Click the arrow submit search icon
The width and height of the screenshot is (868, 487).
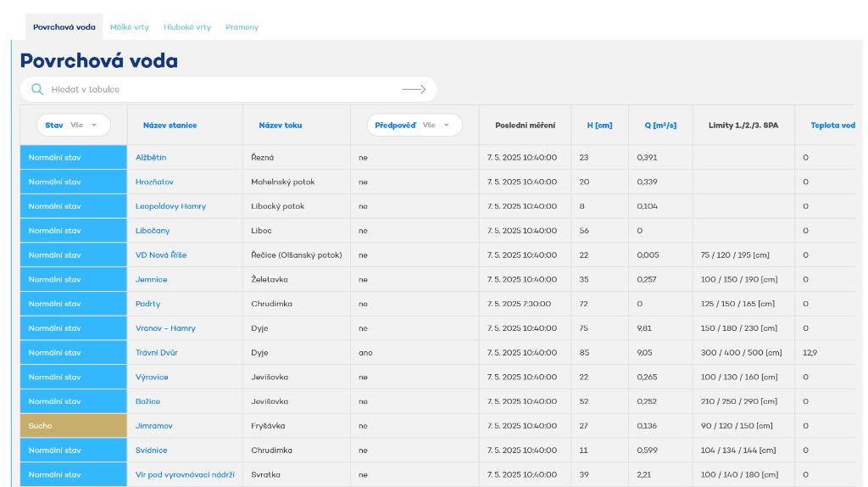[x=414, y=89]
